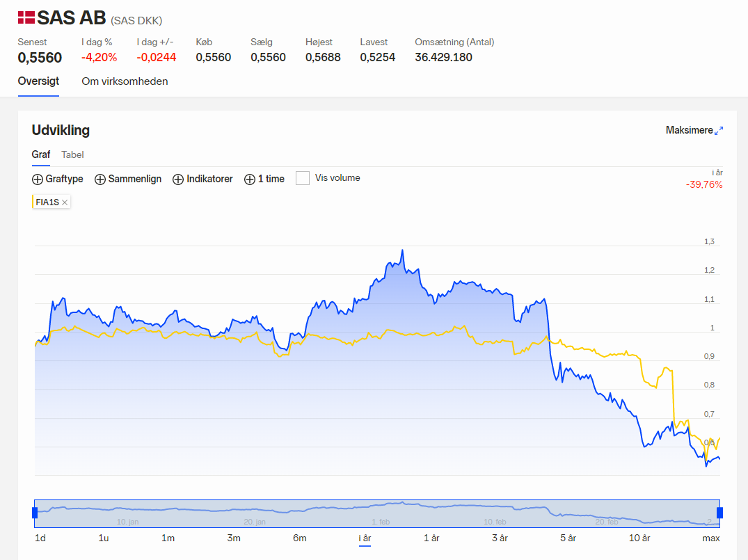Click the Omsætning value 36.429.180
This screenshot has height=560, width=748.
point(444,57)
